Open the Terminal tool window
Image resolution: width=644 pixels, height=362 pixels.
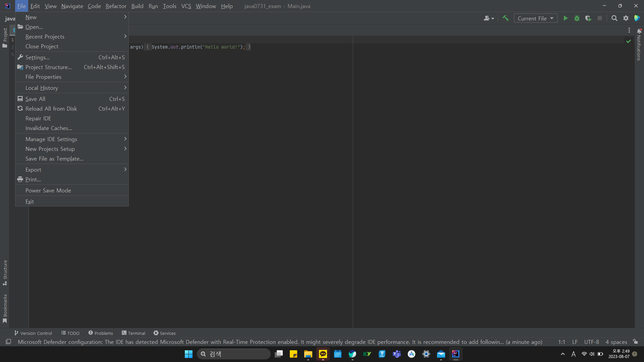pos(133,333)
